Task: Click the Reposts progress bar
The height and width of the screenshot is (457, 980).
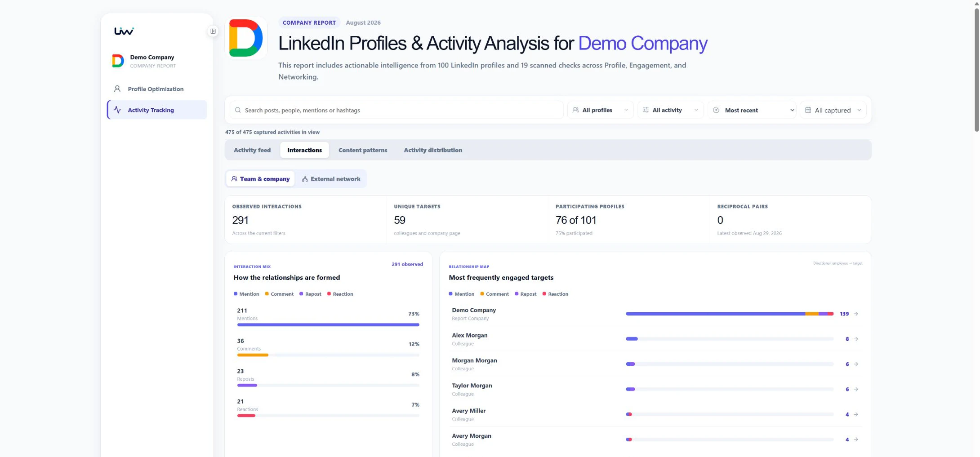Action: pyautogui.click(x=328, y=385)
